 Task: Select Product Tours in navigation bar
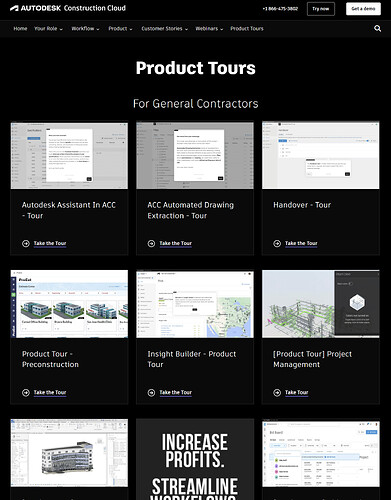coord(247,29)
